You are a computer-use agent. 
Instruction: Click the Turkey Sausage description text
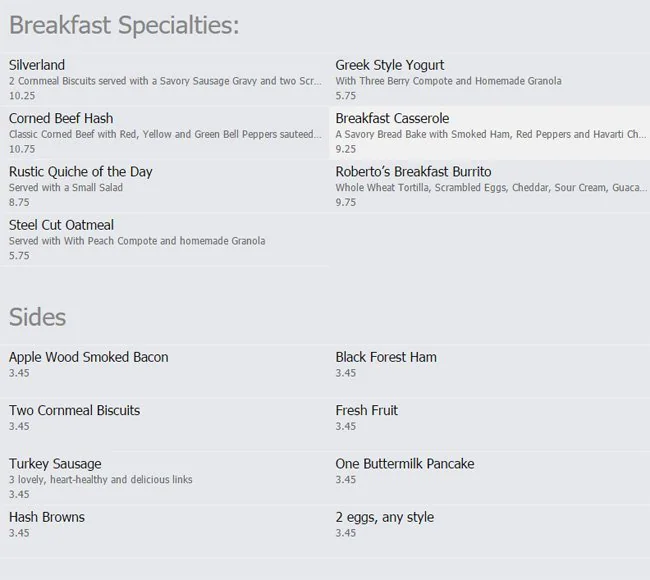[x=101, y=480]
